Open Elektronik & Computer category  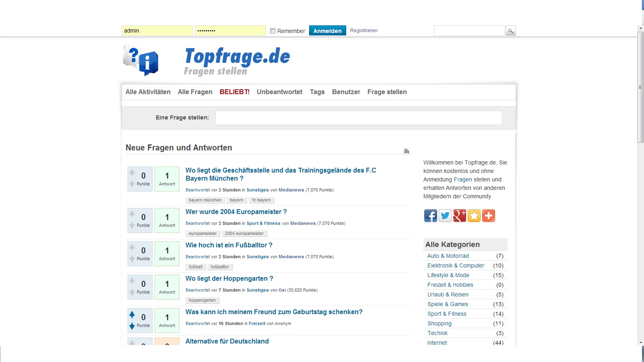(x=456, y=265)
